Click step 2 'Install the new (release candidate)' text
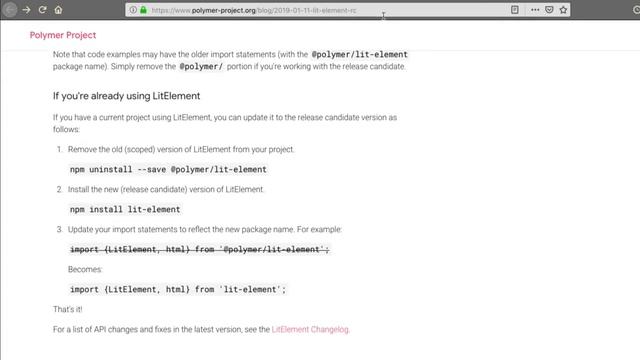Viewport: 640px width, 360px height. pyautogui.click(x=166, y=189)
